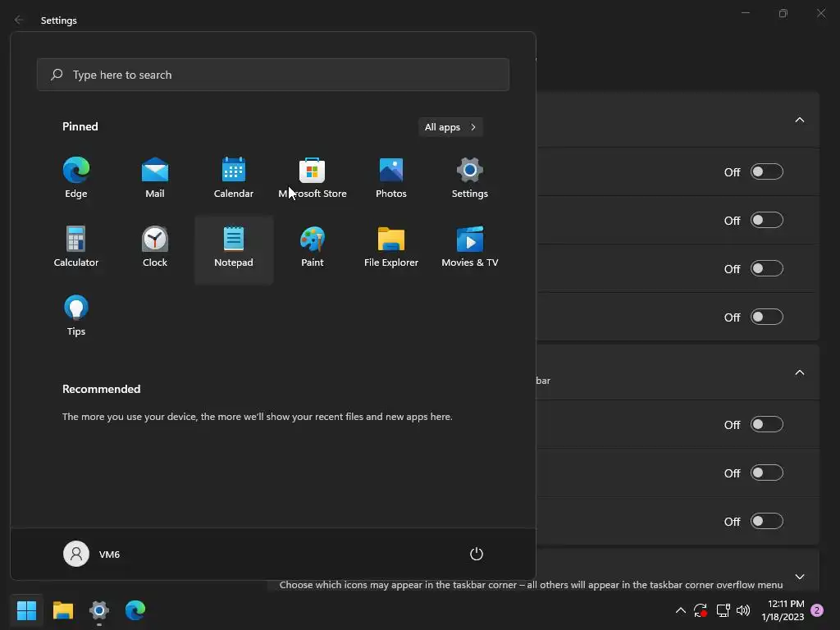
Task: Go back in the Settings window
Action: 19,20
